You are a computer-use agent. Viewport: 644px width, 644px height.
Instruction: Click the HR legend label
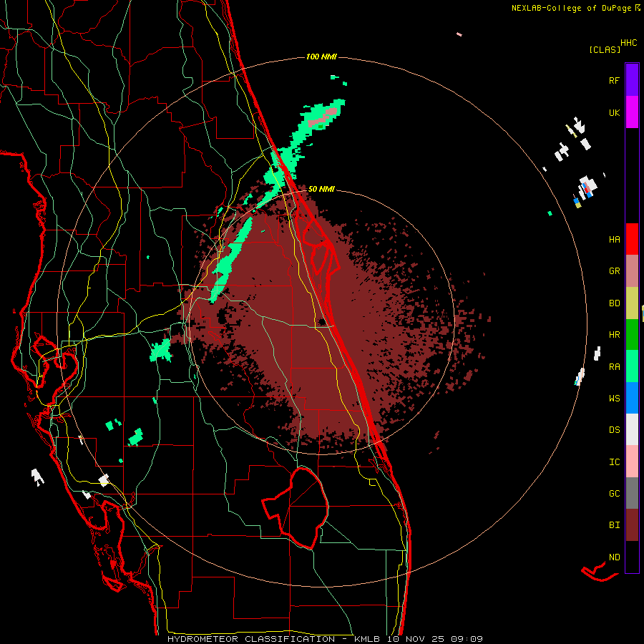(614, 335)
